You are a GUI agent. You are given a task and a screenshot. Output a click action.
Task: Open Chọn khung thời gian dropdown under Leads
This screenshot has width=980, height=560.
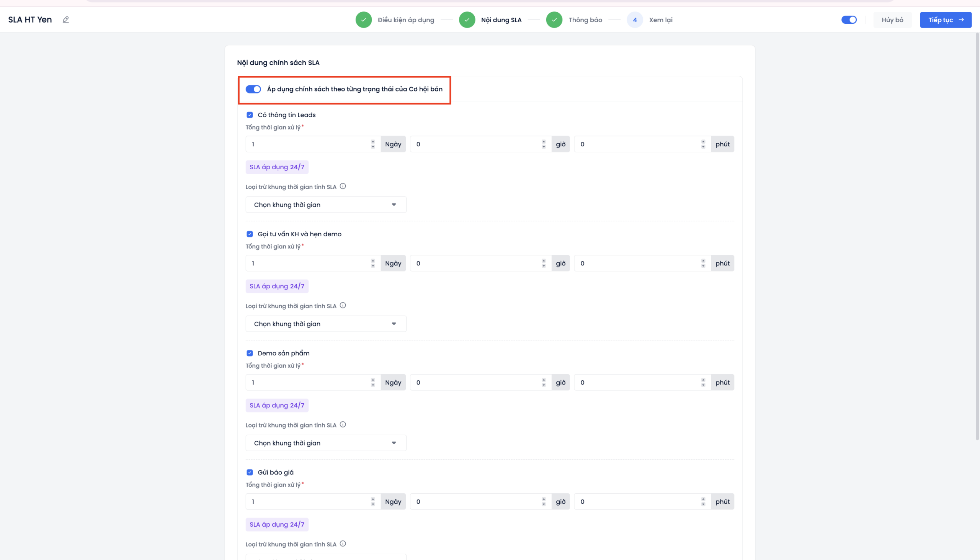(325, 205)
